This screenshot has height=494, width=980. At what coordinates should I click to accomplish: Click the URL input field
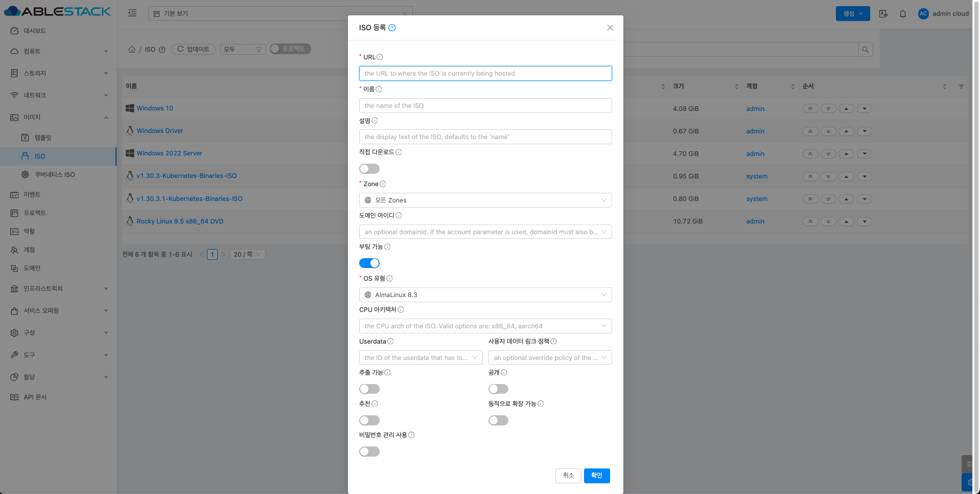(x=485, y=74)
